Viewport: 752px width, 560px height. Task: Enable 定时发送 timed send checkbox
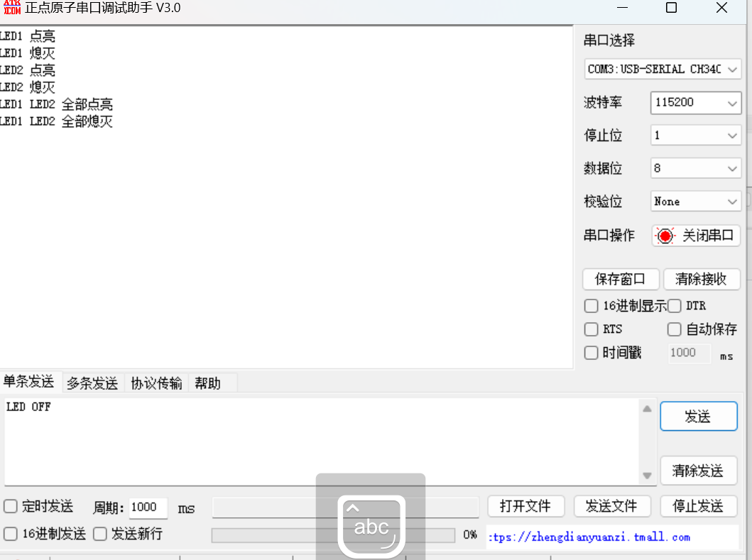(x=11, y=506)
